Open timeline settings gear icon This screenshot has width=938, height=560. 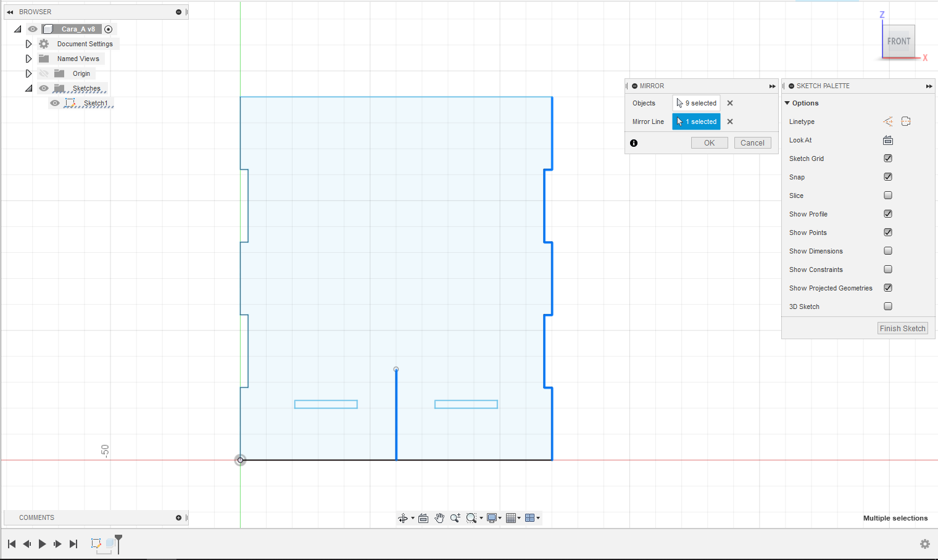pos(925,544)
